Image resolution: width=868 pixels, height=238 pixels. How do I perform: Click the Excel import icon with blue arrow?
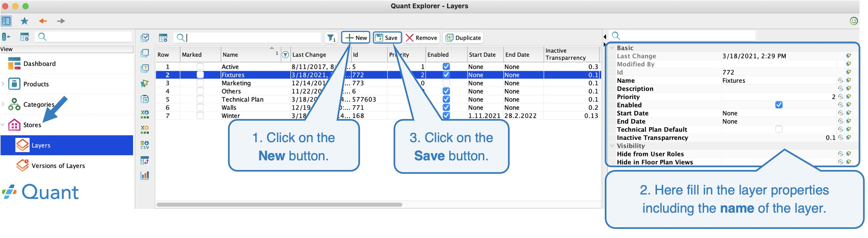pyautogui.click(x=145, y=114)
